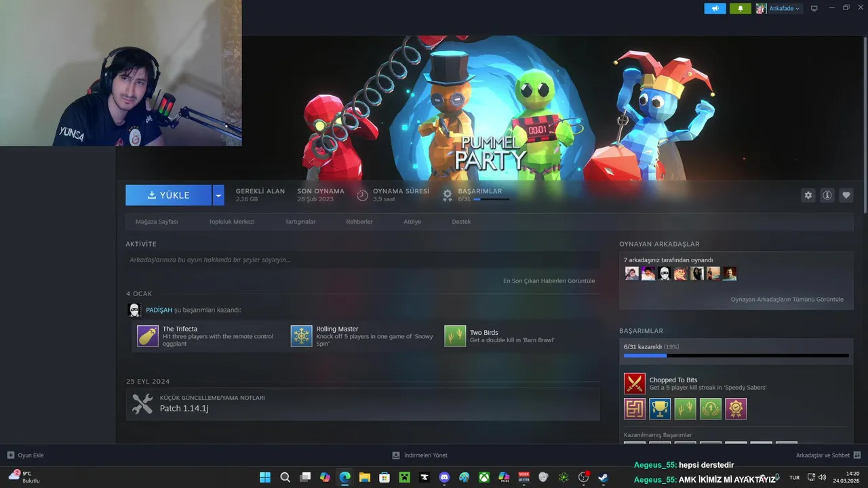Click header achievements progress bar under BAŞARIMLAR
Viewport: 868px width, 488px height.
491,199
